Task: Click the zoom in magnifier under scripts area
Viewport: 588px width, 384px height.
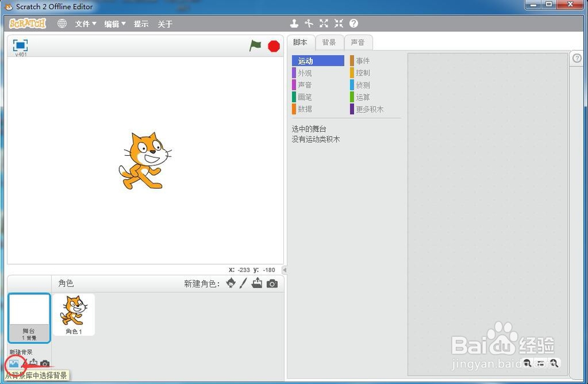Action: (527, 363)
